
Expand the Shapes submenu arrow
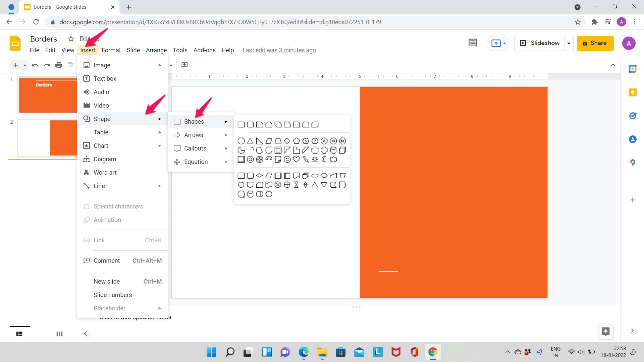[226, 122]
